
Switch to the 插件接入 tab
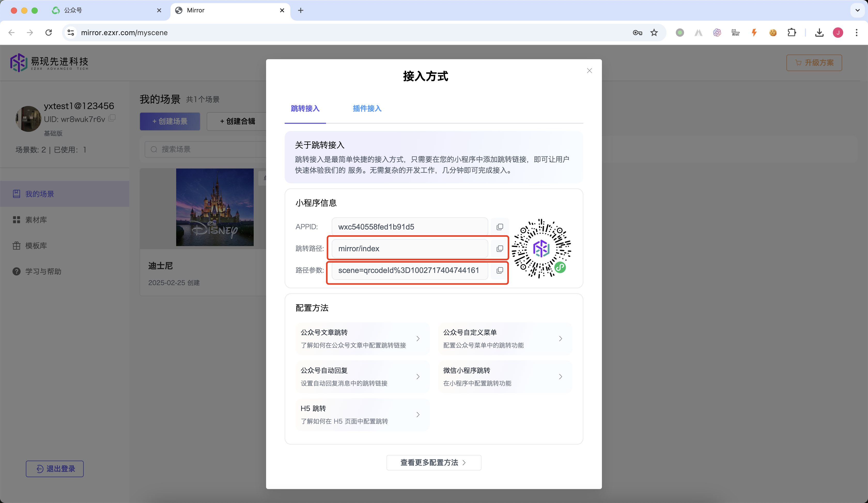(367, 109)
